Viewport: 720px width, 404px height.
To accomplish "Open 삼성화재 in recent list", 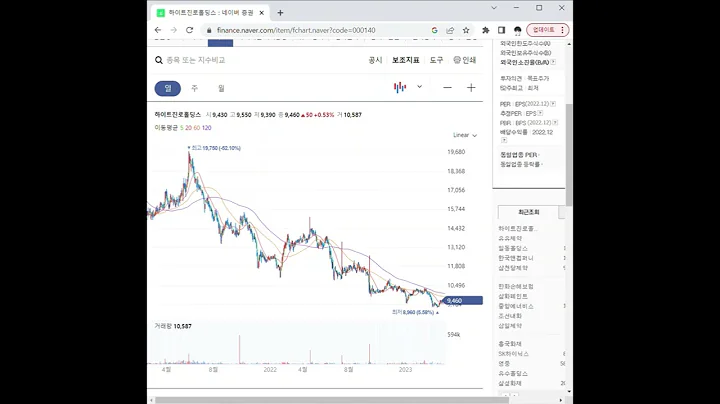I will pyautogui.click(x=510, y=383).
